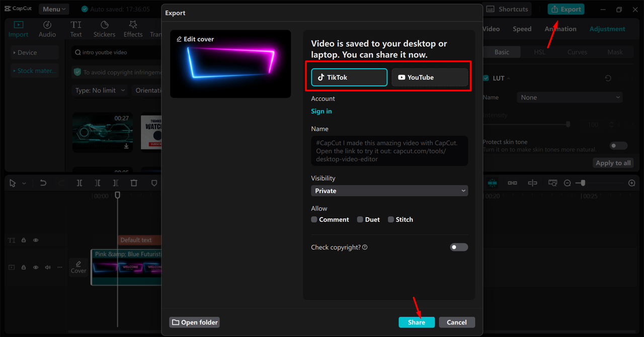This screenshot has height=337, width=644.
Task: Adjust the LUT Intensity slider handle
Action: 568,124
